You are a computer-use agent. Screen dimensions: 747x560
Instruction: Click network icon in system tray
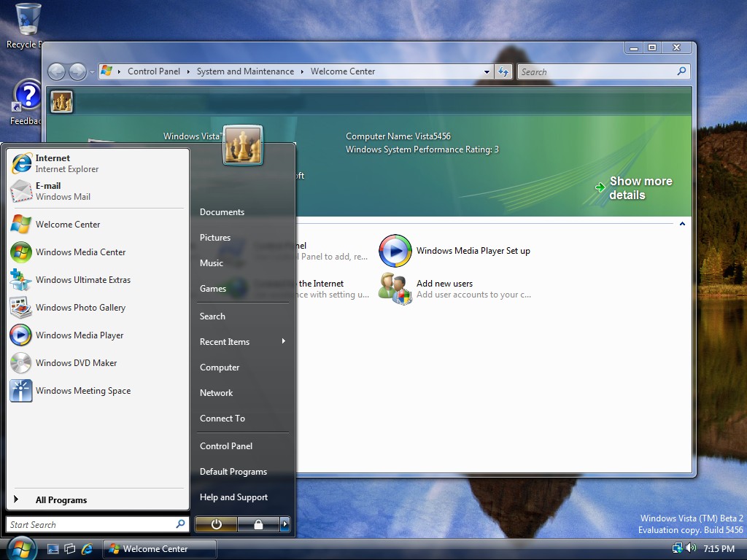tap(677, 548)
